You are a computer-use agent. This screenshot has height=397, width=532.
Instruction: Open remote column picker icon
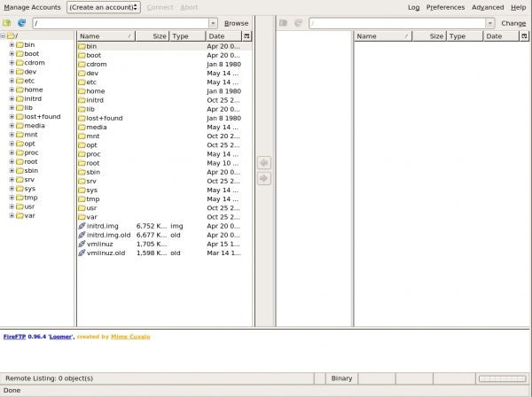point(522,36)
